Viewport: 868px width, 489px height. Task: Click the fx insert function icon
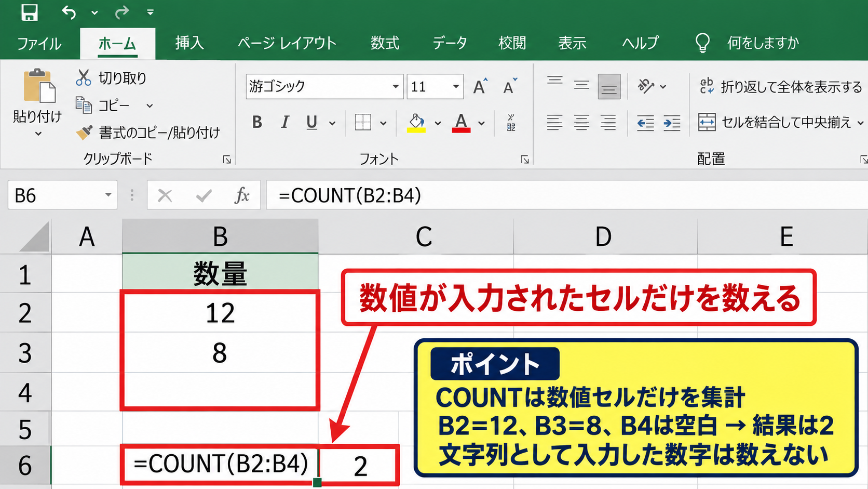pyautogui.click(x=242, y=195)
